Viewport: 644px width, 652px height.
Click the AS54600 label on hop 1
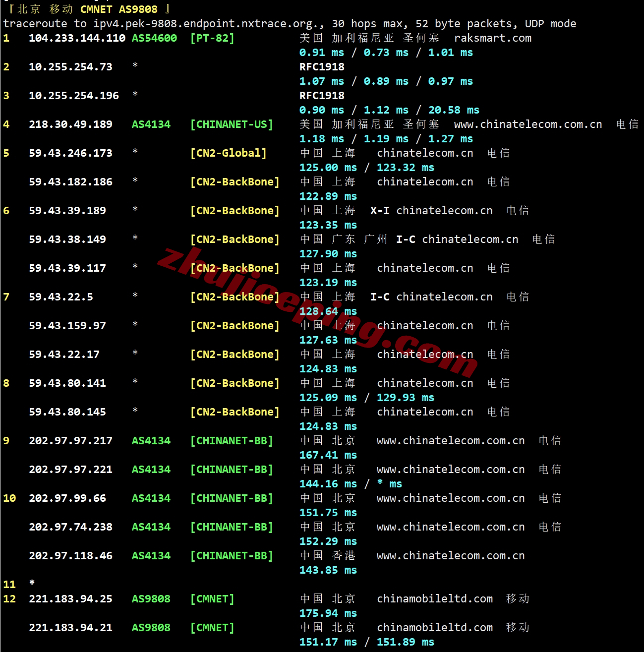[x=154, y=38]
